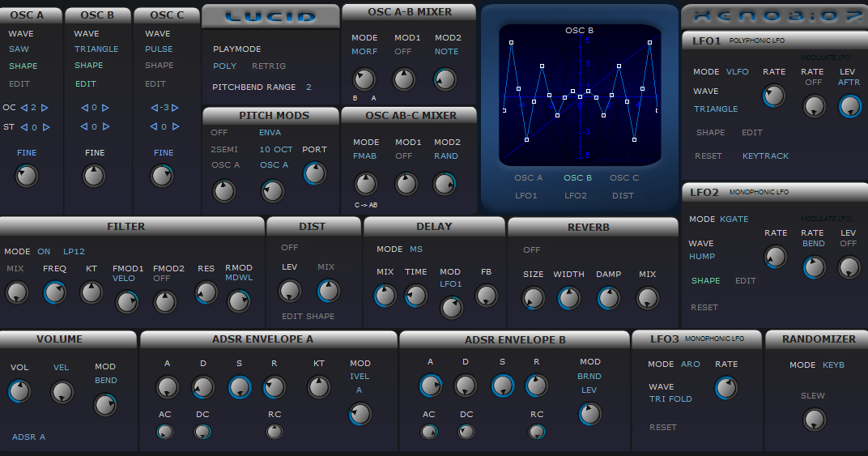
Task: Click the filter KT knob
Action: pos(91,292)
